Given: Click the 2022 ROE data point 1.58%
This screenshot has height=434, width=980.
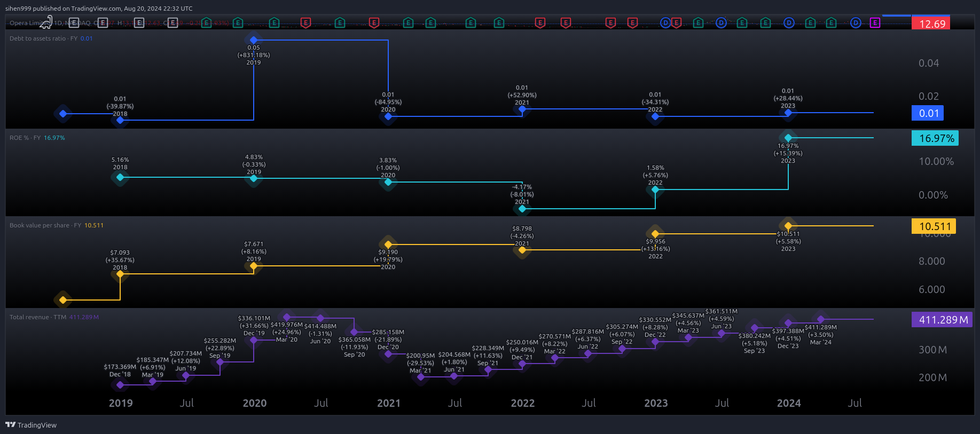Looking at the screenshot, I should pyautogui.click(x=655, y=190).
